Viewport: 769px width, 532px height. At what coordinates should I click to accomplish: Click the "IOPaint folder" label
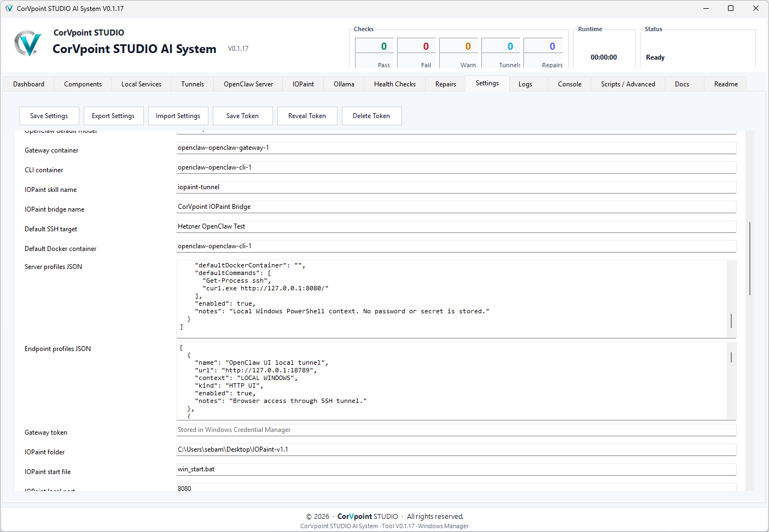44,452
